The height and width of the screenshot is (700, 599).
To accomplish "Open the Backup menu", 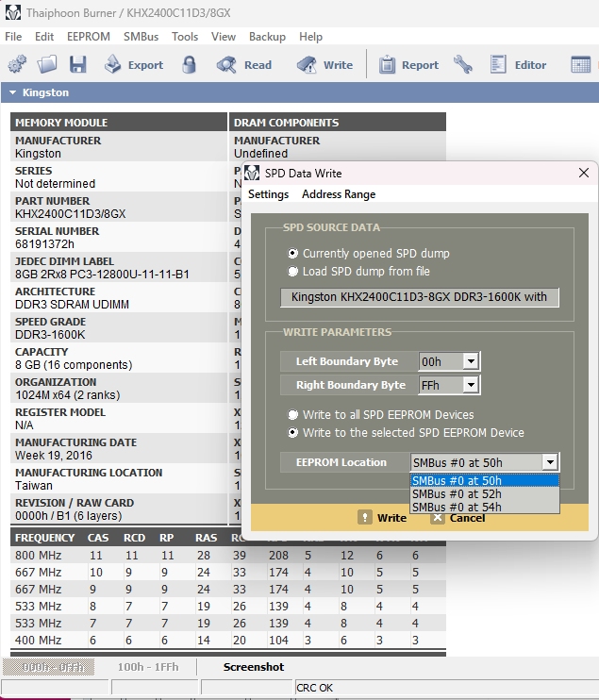I will pyautogui.click(x=267, y=37).
